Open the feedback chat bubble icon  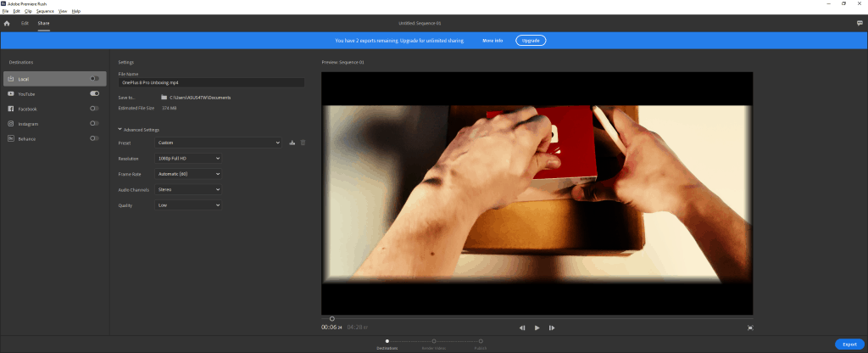(860, 23)
